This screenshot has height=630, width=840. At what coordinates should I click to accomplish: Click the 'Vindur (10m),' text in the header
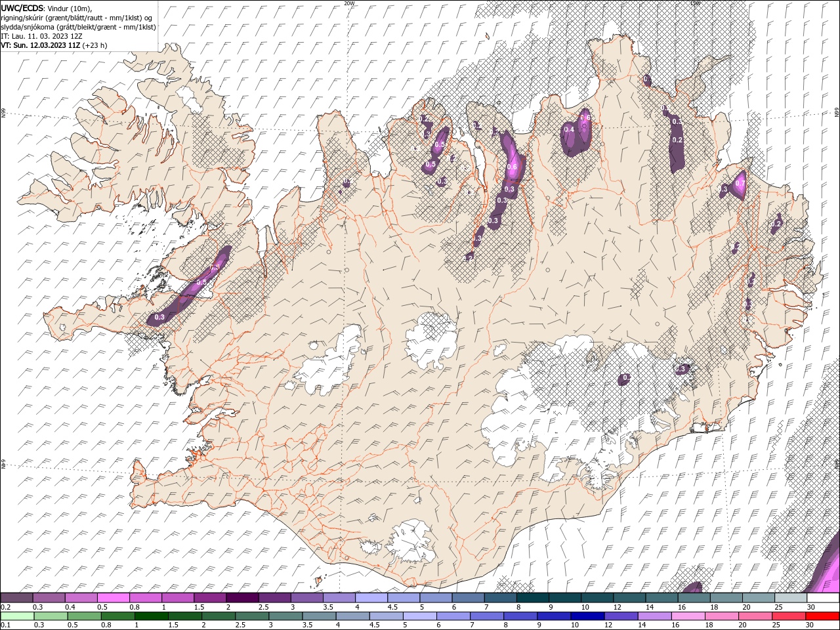[x=70, y=8]
